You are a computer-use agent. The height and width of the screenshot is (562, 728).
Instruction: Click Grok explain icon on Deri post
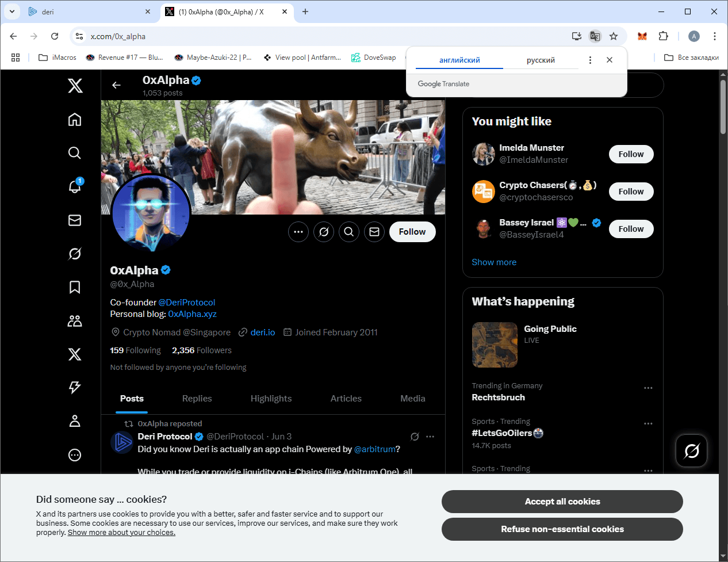(x=415, y=437)
